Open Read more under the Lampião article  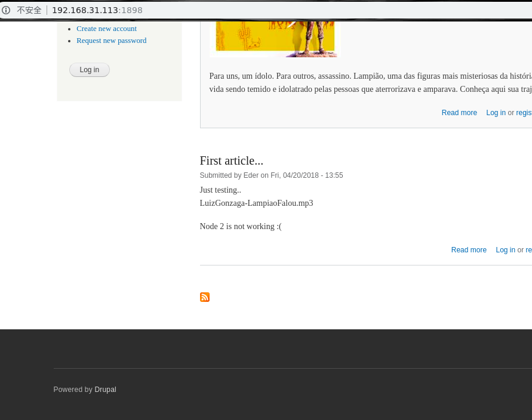pos(459,113)
